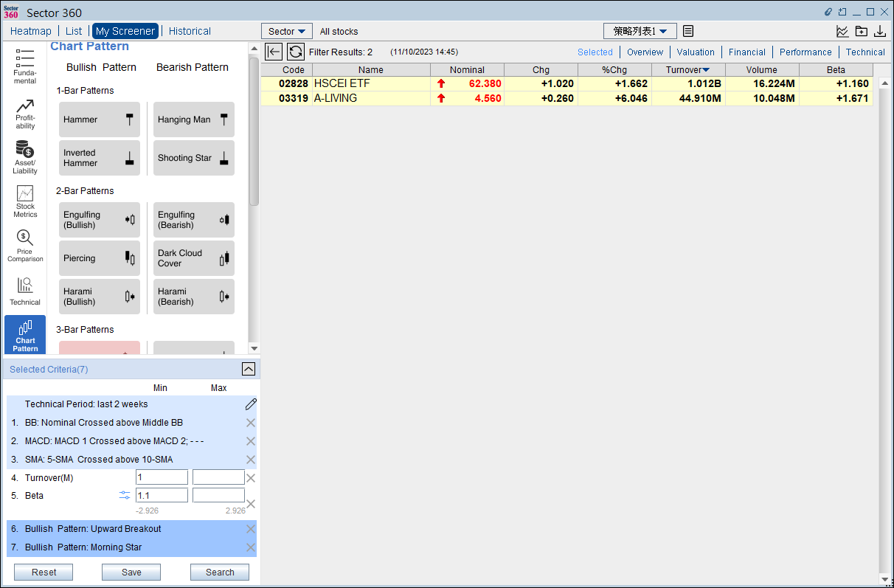
Task: Select the Asset/Liability icon in the sidebar
Action: pos(24,156)
